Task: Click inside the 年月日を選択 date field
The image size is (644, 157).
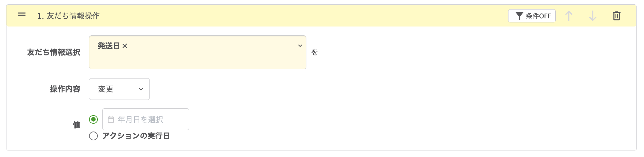Action: [x=149, y=119]
